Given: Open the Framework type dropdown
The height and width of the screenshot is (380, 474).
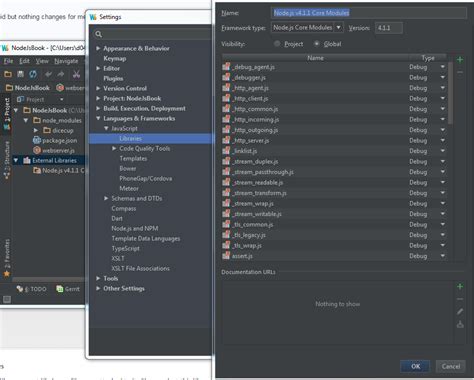Looking at the screenshot, I should click(x=338, y=27).
